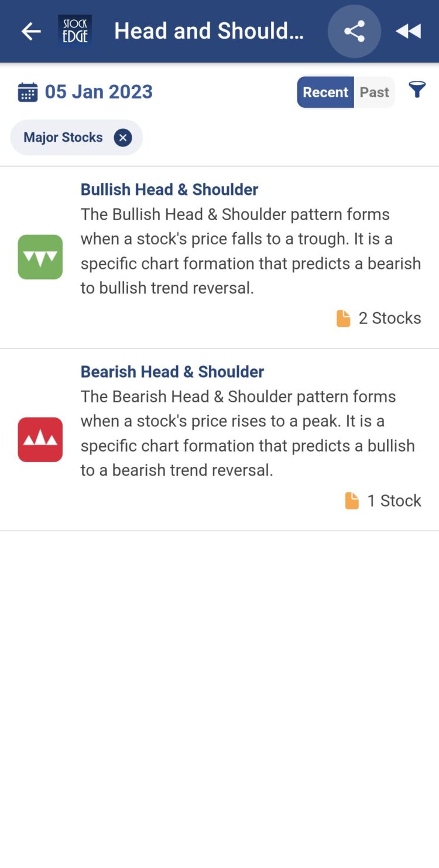Tap the rewind double-arrow icon
439x868 pixels.
409,32
